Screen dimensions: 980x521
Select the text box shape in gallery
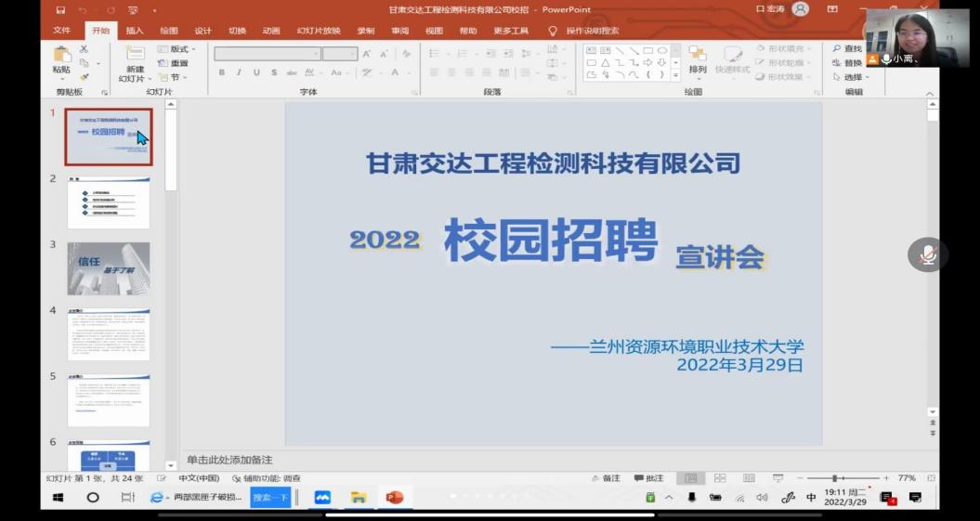tap(591, 50)
